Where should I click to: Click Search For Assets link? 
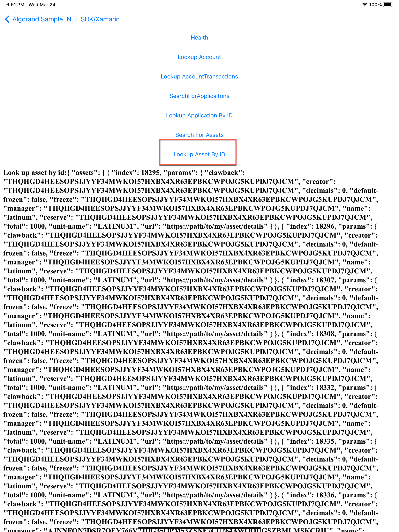click(199, 135)
